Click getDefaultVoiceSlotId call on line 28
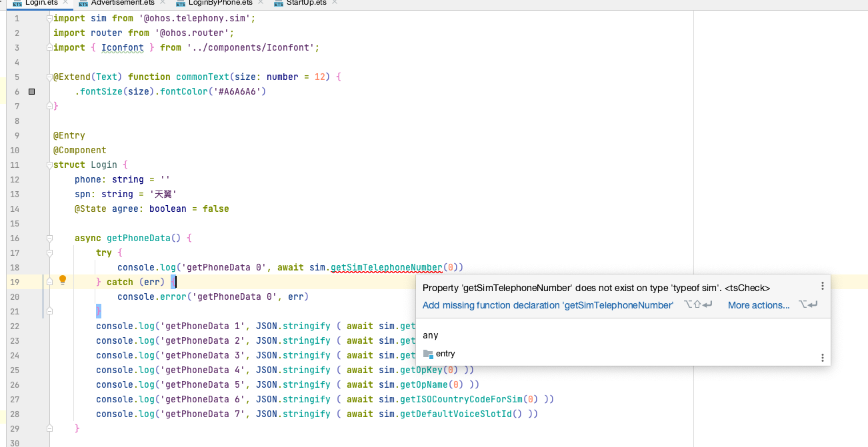 [456, 414]
